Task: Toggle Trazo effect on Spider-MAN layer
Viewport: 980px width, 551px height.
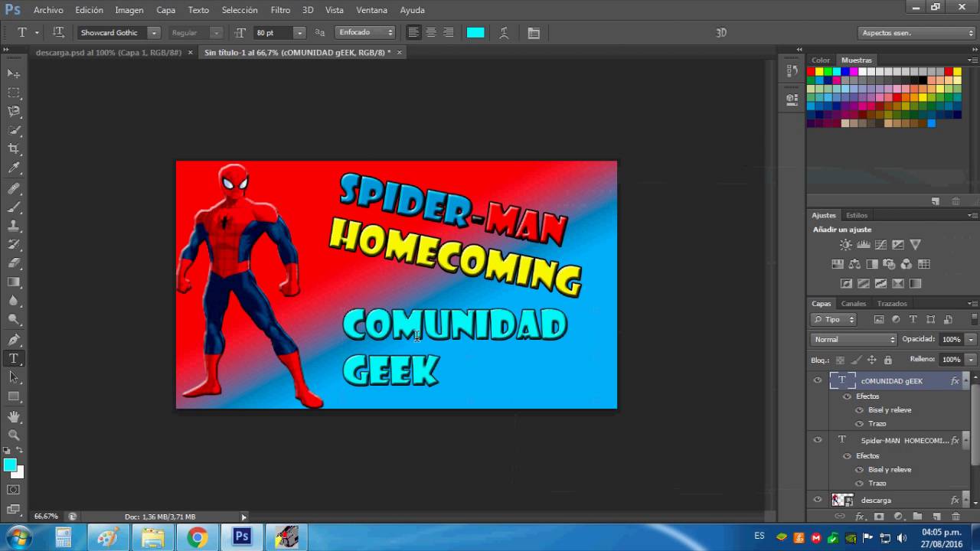Action: pyautogui.click(x=860, y=484)
